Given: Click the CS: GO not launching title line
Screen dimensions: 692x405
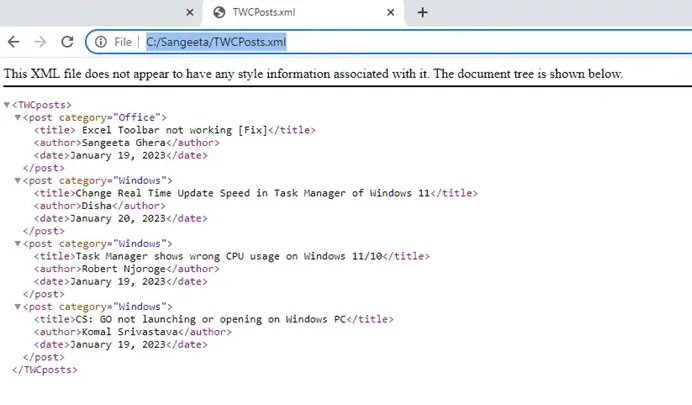Looking at the screenshot, I should [213, 319].
